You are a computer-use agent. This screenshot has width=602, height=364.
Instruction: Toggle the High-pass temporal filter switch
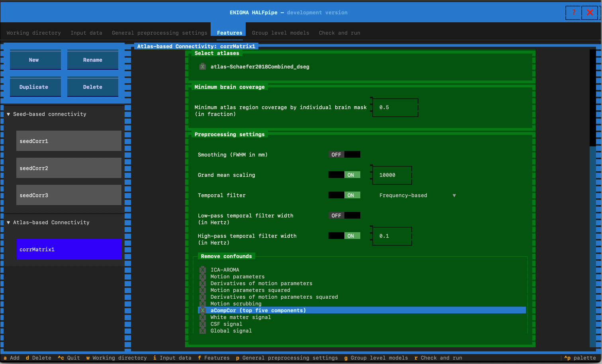pos(344,236)
